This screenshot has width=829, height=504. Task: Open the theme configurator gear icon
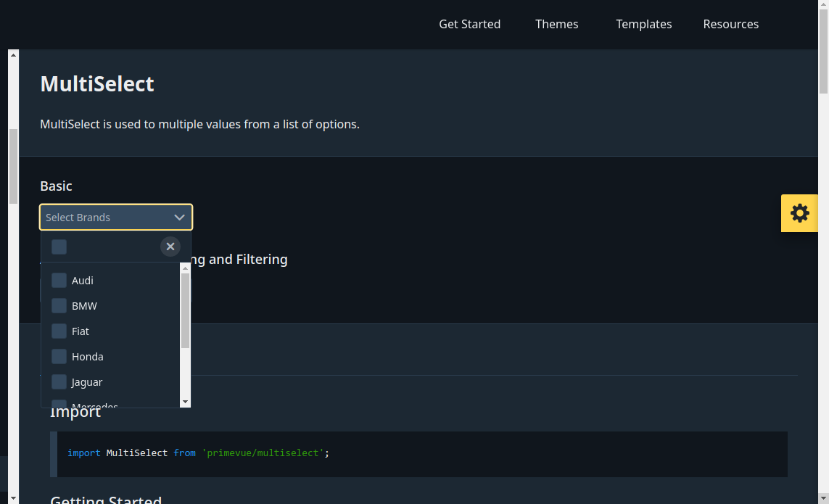799,213
